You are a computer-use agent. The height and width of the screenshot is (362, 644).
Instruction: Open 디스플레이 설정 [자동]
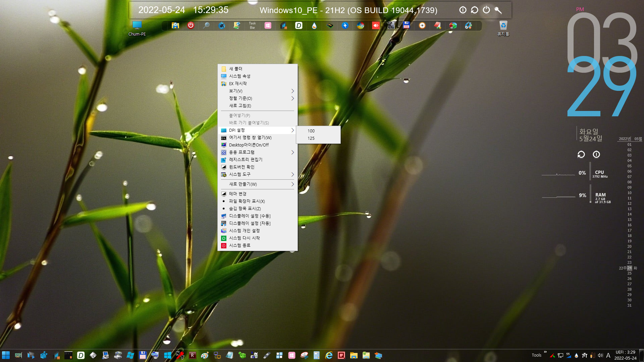258,223
